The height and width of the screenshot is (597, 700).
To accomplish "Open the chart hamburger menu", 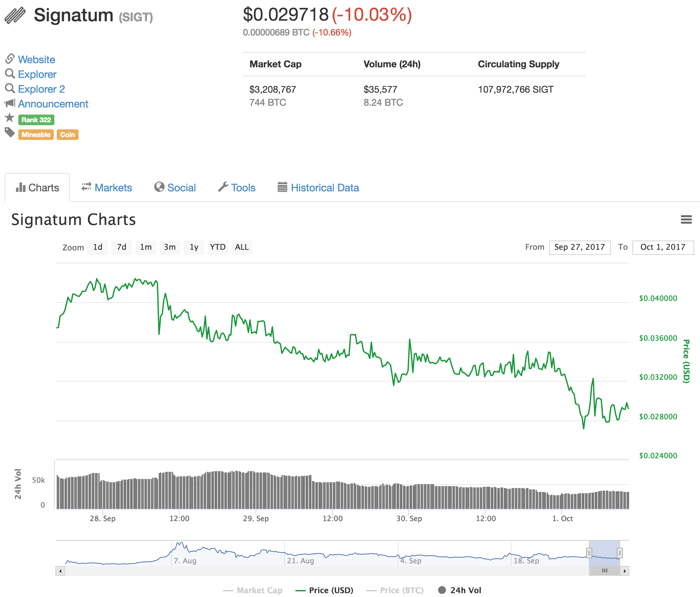I will 686,219.
